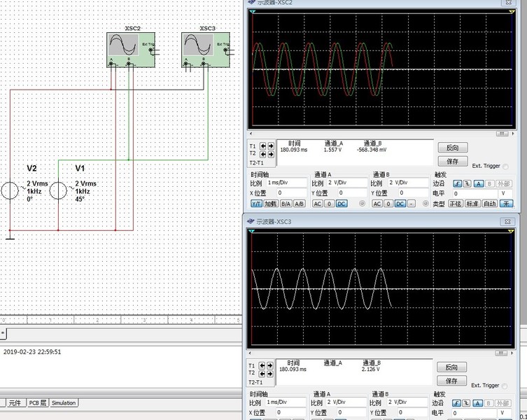The image size is (527, 420).
Task: Move XSC2 cursor T1 to the right
Action: pos(271,146)
